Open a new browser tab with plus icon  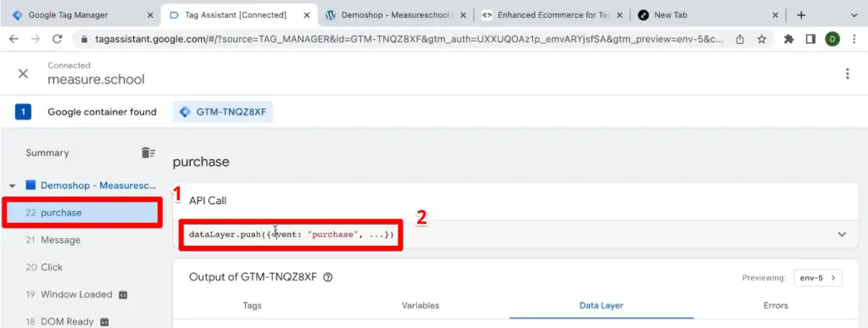click(x=800, y=15)
